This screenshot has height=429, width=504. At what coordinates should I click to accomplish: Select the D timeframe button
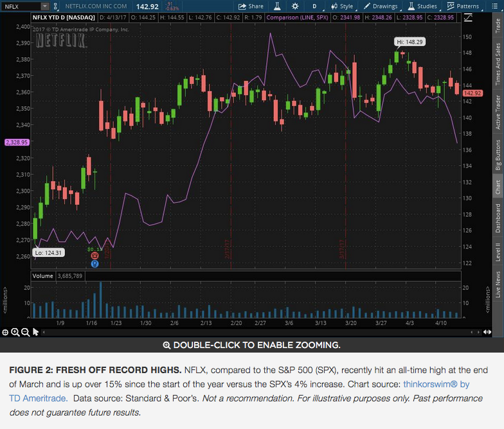tap(314, 6)
